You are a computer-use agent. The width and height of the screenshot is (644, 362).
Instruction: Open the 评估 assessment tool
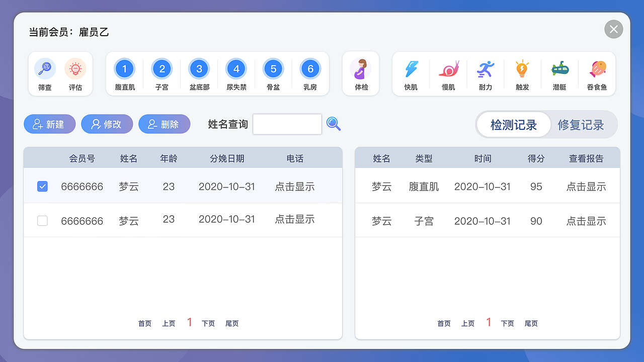tap(75, 74)
